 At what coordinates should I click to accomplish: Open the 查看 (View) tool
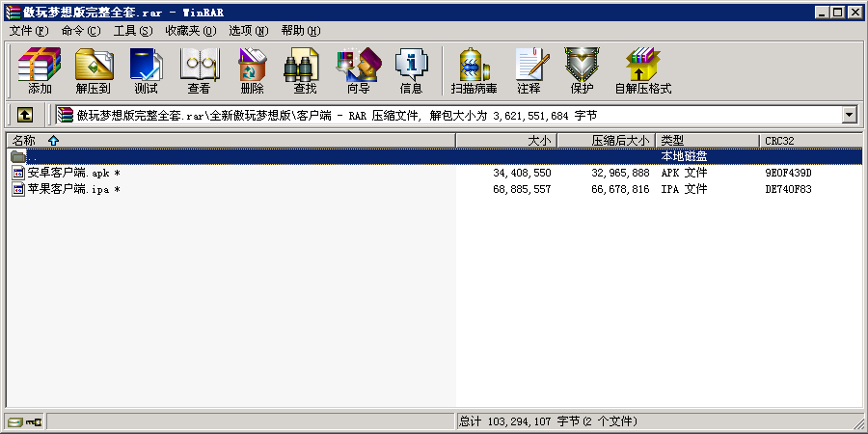tap(199, 70)
